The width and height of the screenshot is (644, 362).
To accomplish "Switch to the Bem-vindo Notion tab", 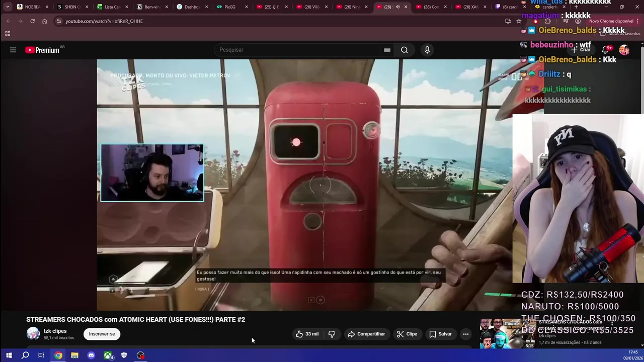I will click(x=152, y=7).
